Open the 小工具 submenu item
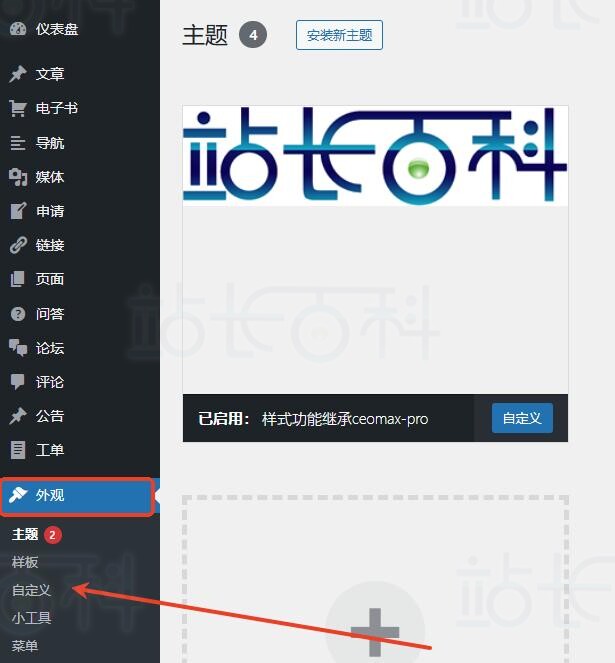Image resolution: width=615 pixels, height=663 pixels. pos(32,618)
